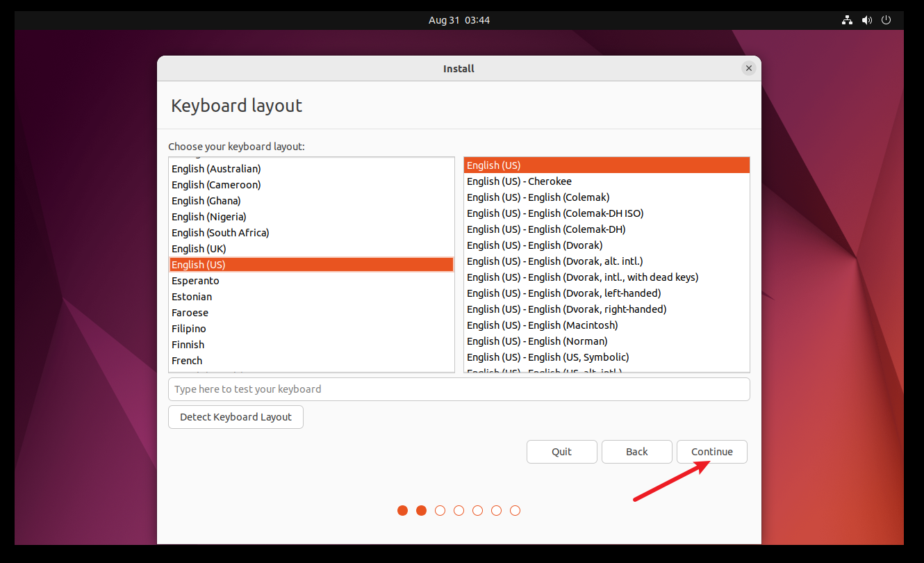Image resolution: width=924 pixels, height=563 pixels.
Task: Choose English (Macintosh) variant
Action: (607, 325)
